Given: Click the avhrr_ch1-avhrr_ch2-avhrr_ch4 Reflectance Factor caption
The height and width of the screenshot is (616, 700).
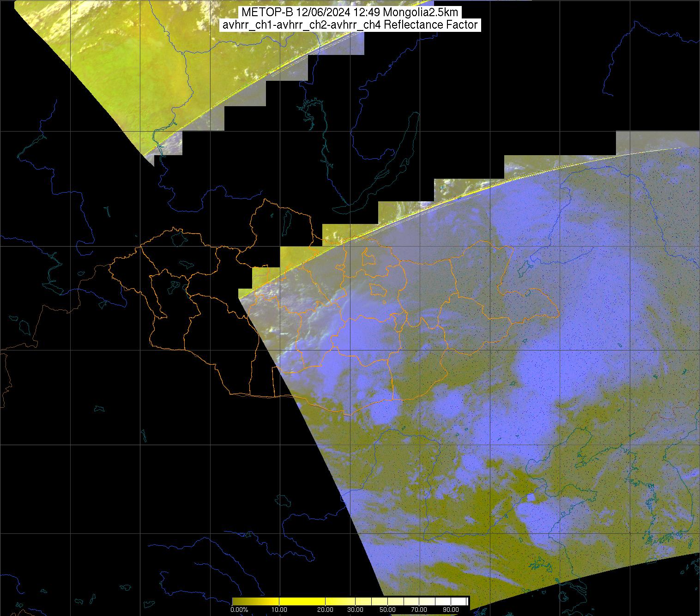Looking at the screenshot, I should coord(350,25).
